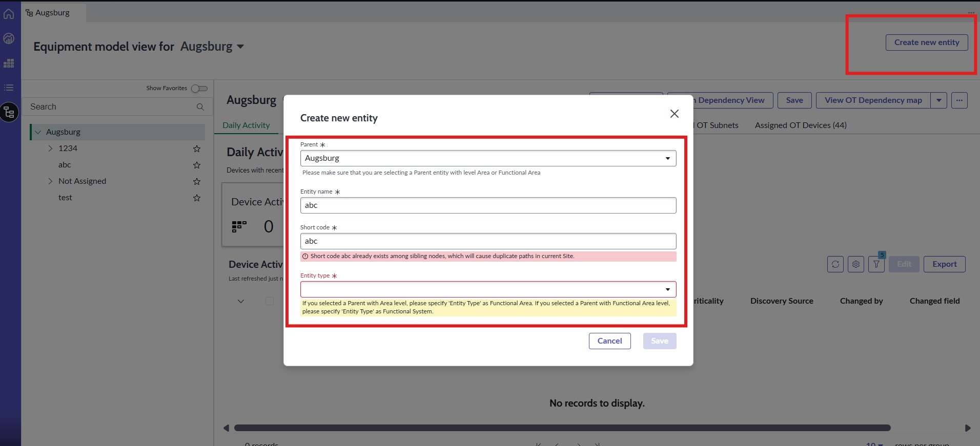The image size is (980, 446).
Task: Click the Save button beside Dependency View
Action: tap(794, 100)
